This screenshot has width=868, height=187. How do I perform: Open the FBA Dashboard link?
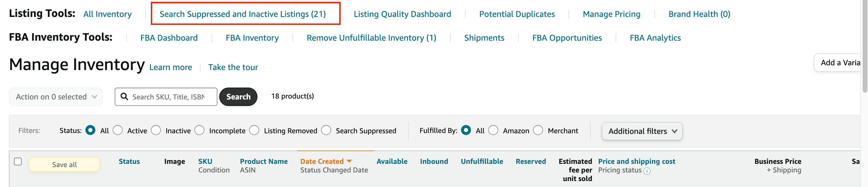169,38
